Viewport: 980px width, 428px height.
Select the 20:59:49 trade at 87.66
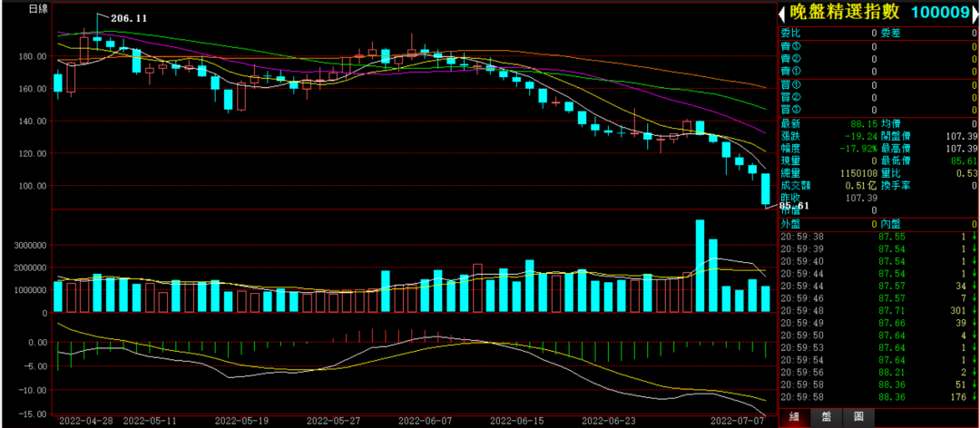point(878,323)
